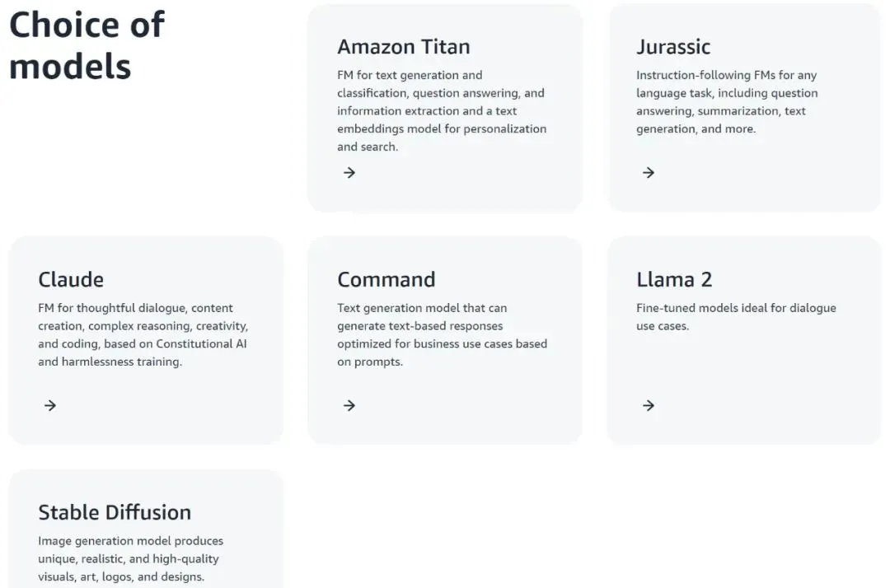Select the Claude description paragraph
The image size is (890, 588).
[x=143, y=335]
